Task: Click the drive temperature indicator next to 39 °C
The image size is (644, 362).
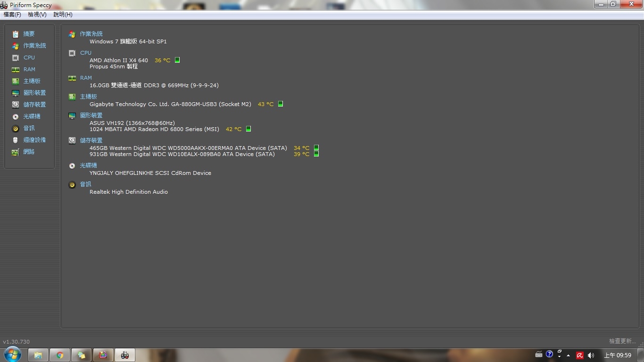Action: [x=316, y=154]
